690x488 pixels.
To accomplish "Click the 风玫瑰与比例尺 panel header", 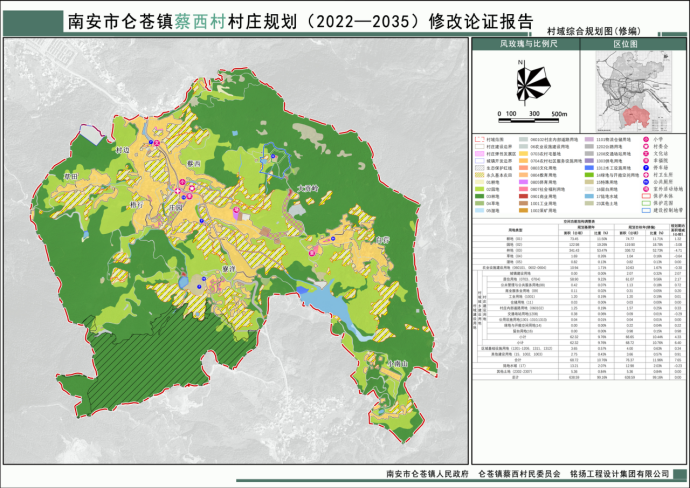I will [525, 44].
